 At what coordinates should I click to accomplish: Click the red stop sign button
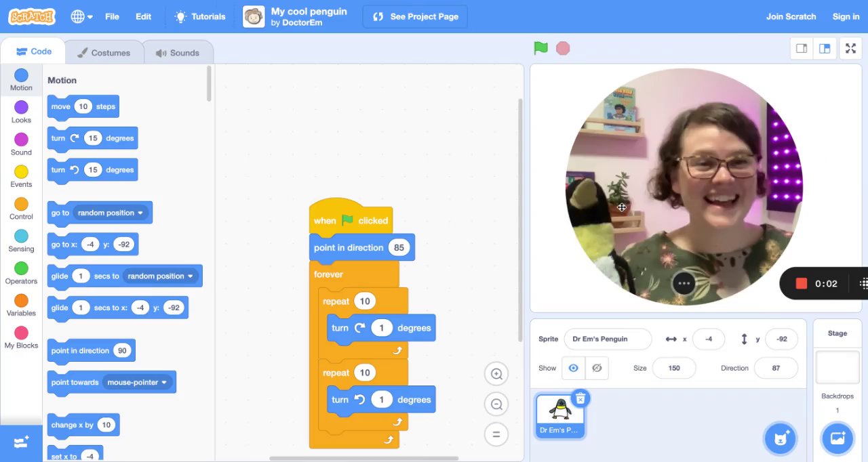(563, 48)
